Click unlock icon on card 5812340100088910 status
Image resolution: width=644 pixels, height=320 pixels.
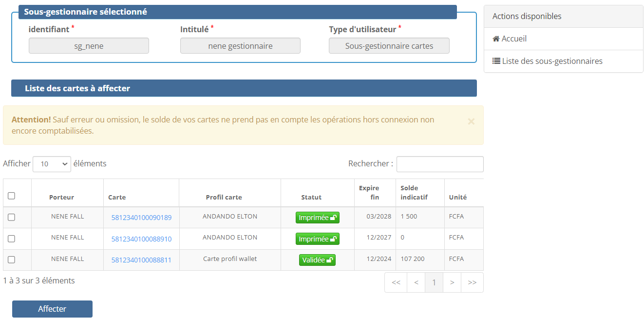pyautogui.click(x=334, y=240)
